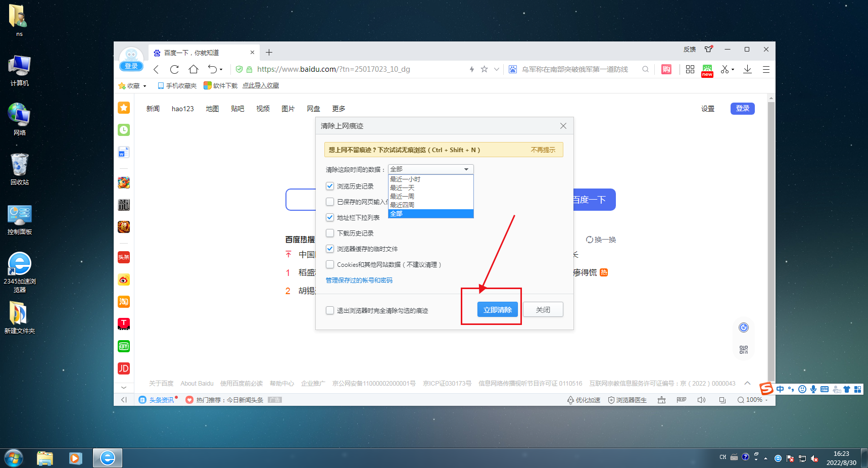Open the browser main menu icon

[x=766, y=69]
